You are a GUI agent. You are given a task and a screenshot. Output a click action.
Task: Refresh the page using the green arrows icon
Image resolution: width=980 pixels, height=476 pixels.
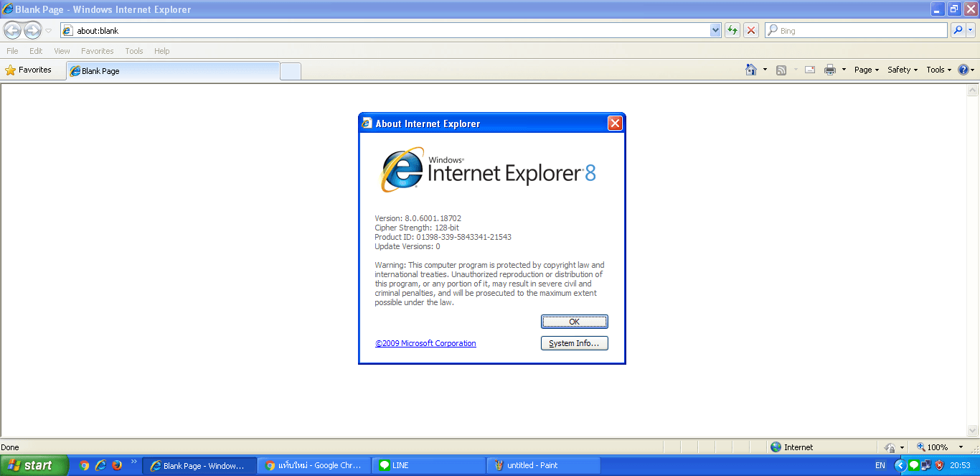pos(732,31)
